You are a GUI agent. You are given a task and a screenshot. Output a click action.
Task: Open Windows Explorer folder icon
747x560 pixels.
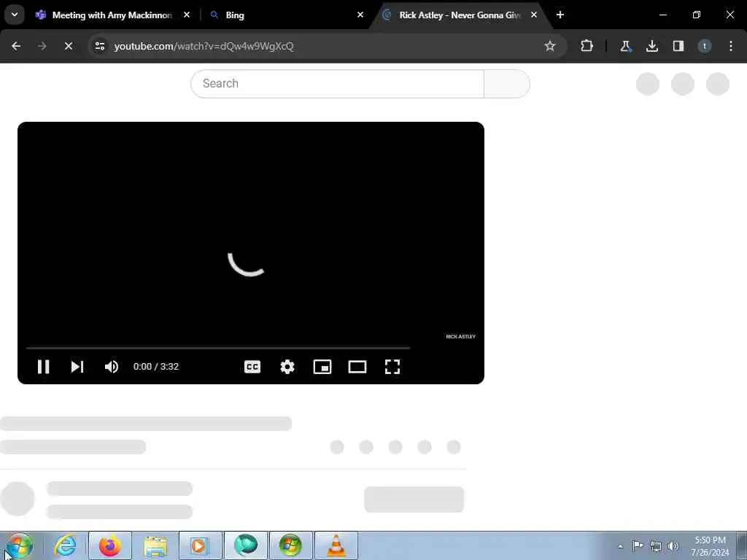pos(155,545)
